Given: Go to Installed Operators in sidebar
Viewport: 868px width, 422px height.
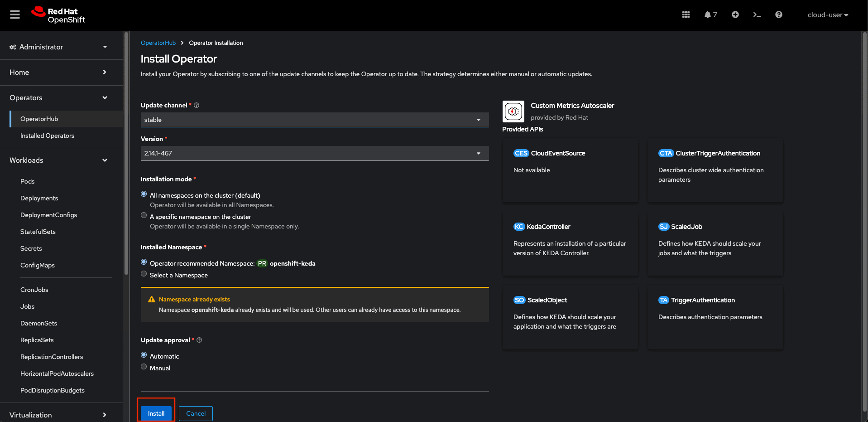Looking at the screenshot, I should click(x=47, y=136).
